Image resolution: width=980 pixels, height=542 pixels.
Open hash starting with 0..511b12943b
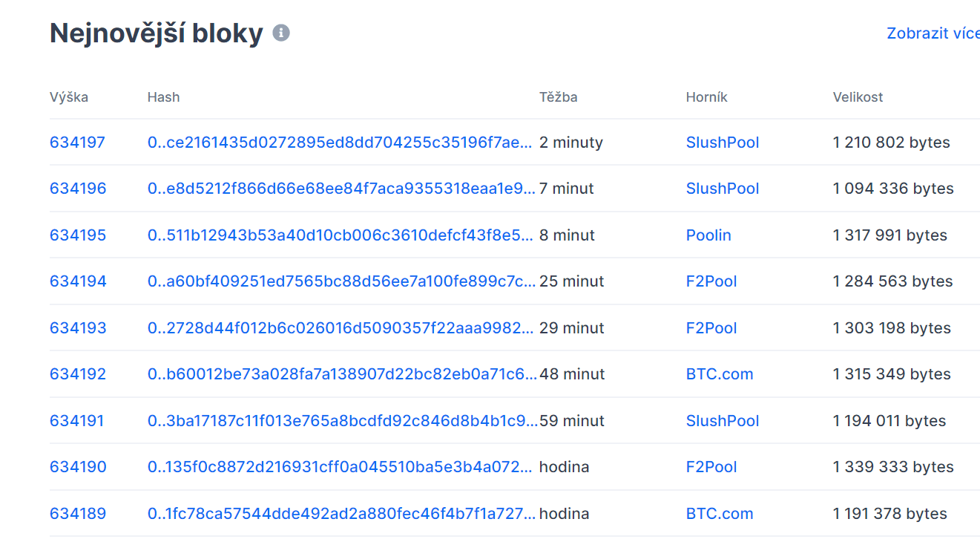(340, 235)
